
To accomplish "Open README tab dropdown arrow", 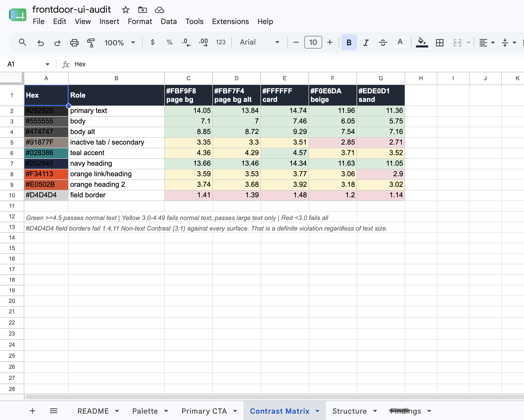I will pos(117,411).
